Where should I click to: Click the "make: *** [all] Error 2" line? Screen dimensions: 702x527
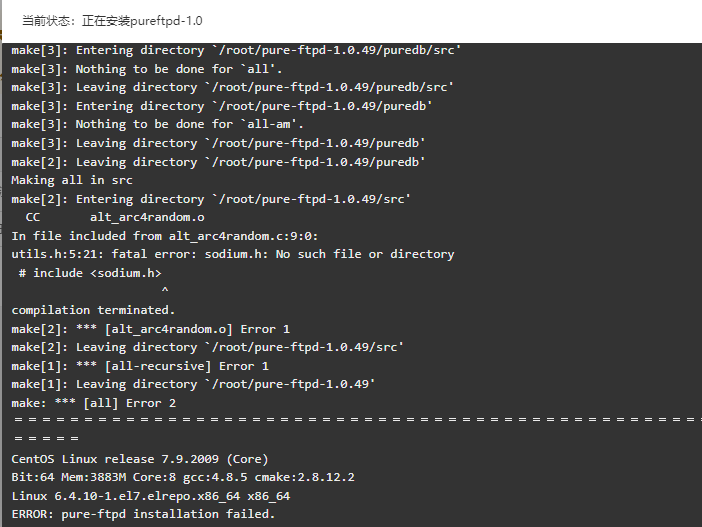(x=93, y=403)
